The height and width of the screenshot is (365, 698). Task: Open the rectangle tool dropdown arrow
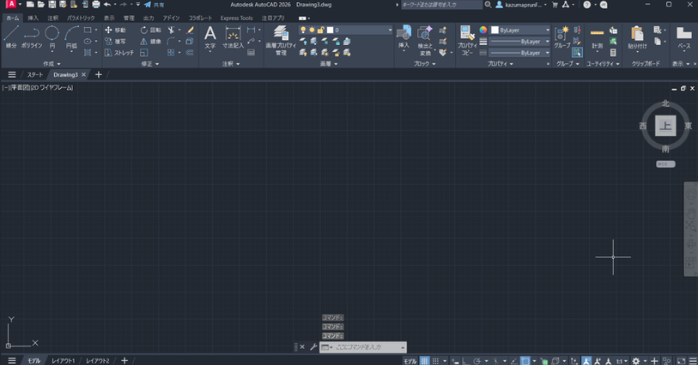pyautogui.click(x=96, y=30)
